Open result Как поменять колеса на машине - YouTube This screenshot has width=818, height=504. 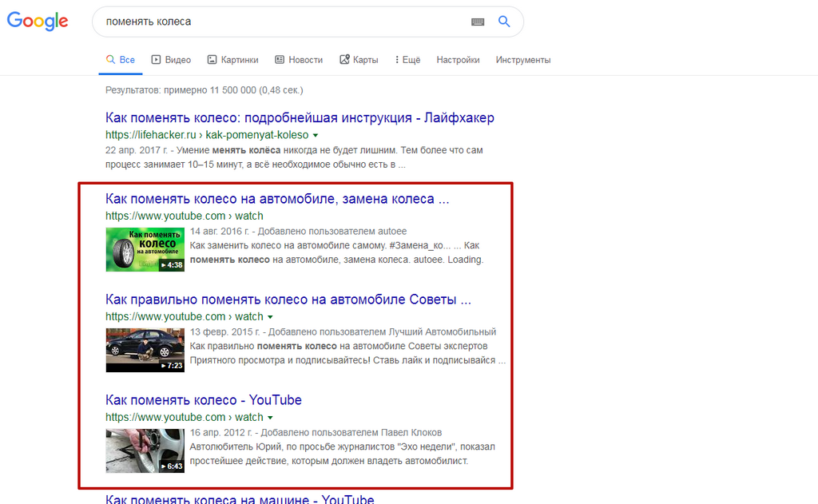click(240, 498)
